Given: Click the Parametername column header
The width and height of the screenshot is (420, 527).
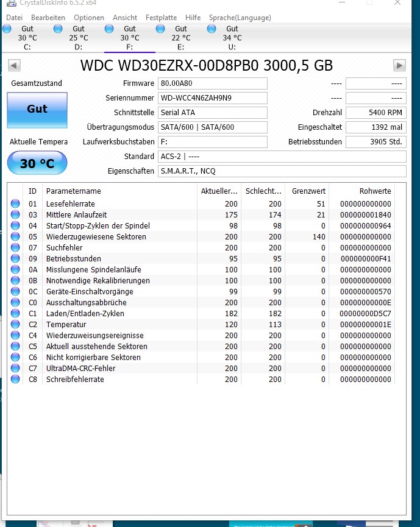Looking at the screenshot, I should [119, 191].
